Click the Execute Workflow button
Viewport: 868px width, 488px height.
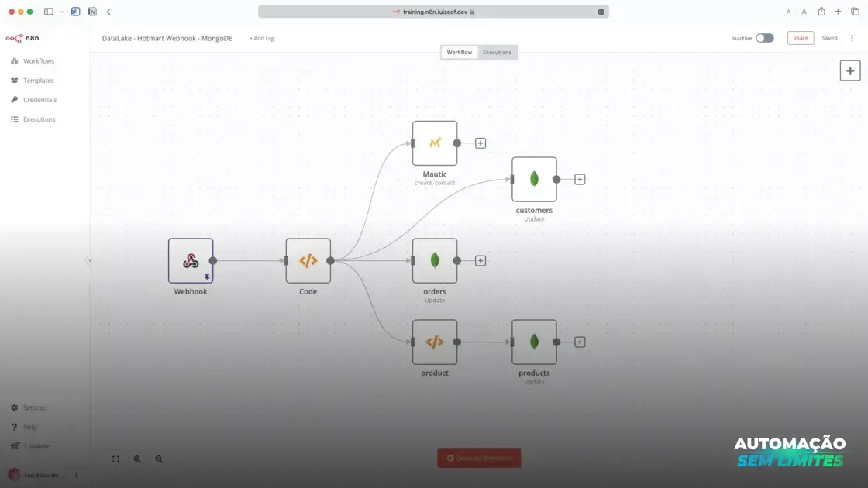479,458
